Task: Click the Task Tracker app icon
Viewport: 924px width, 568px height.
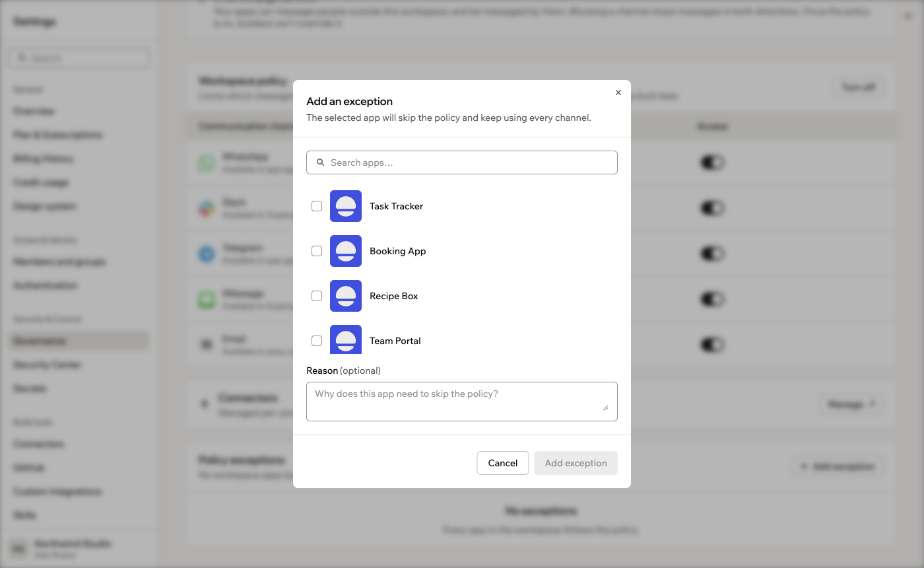Action: tap(346, 206)
